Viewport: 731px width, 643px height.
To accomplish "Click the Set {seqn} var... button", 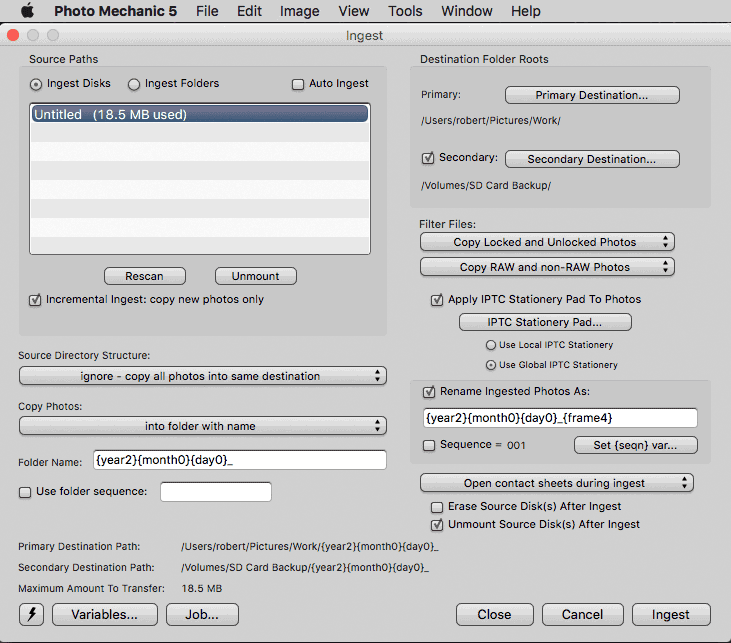I will pyautogui.click(x=635, y=445).
